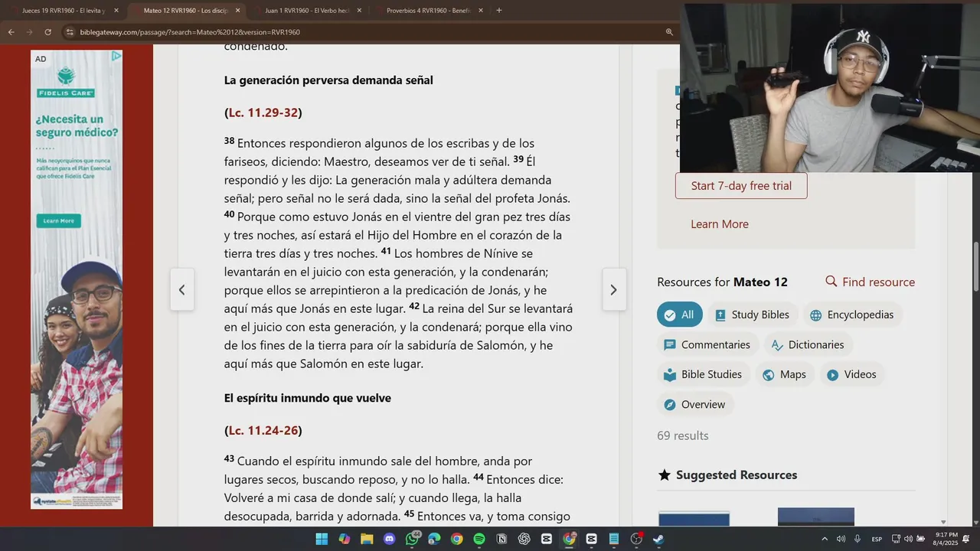Viewport: 980px width, 551px height.
Task: Click the first Suggested Resources thumbnail
Action: pyautogui.click(x=694, y=519)
